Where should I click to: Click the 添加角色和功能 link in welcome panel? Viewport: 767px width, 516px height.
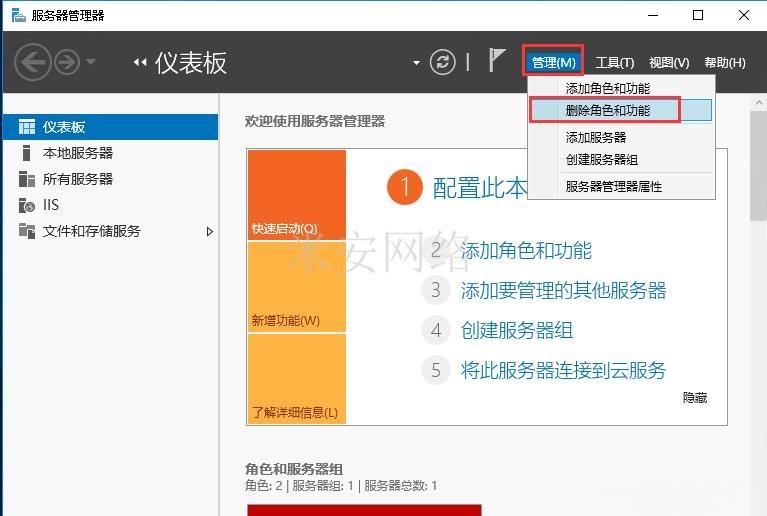click(526, 250)
